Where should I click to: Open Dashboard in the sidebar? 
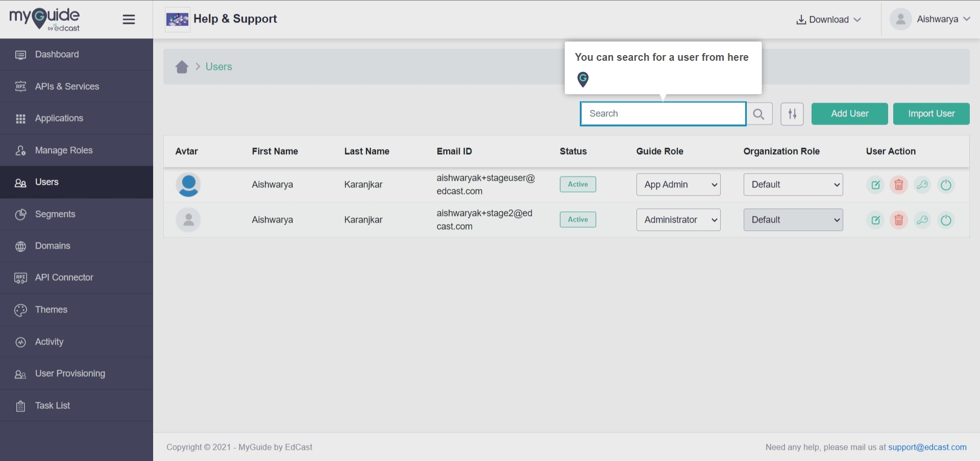(x=77, y=55)
